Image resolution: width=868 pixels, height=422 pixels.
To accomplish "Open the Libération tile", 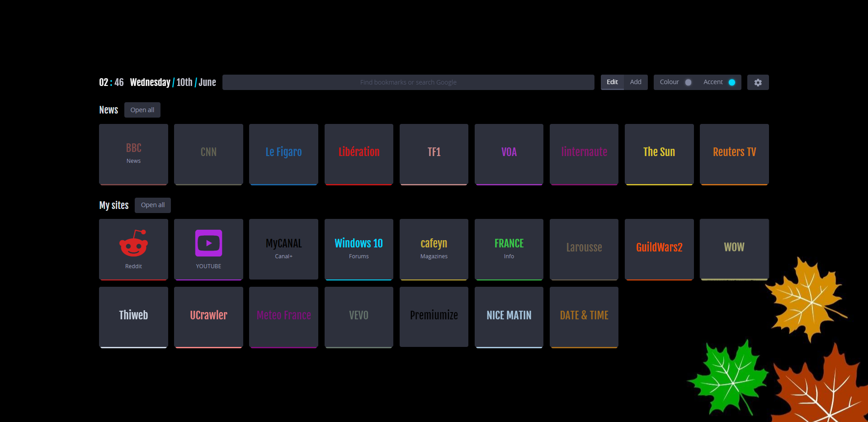I will (359, 154).
